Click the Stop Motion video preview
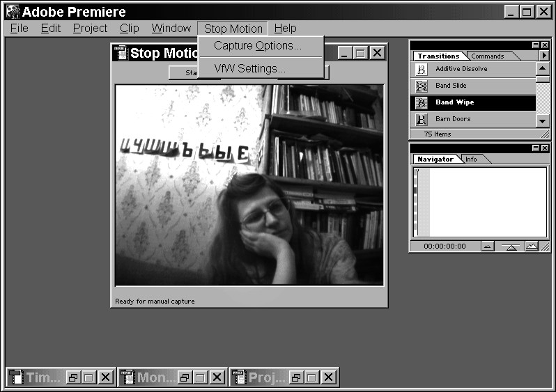The image size is (556, 392). (249, 185)
